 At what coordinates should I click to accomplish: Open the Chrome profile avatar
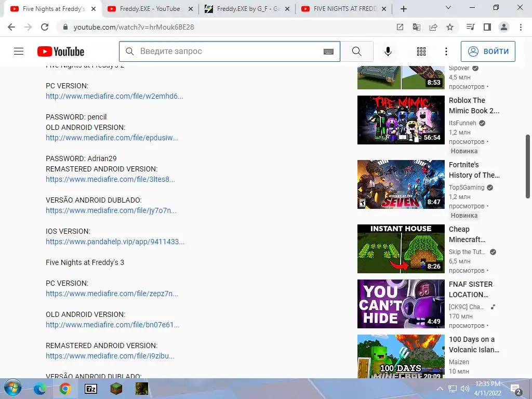pyautogui.click(x=504, y=27)
